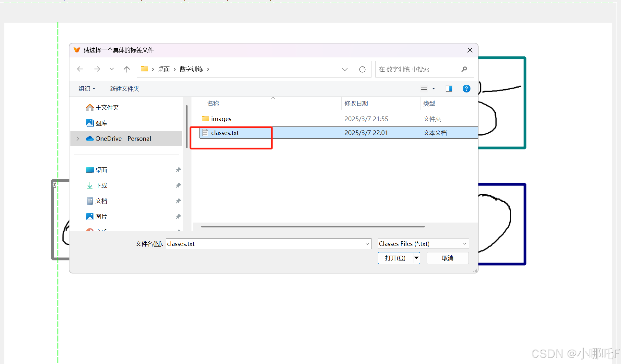
Task: Click the 数字训练 breadcrumb in the address bar
Action: pyautogui.click(x=190, y=69)
